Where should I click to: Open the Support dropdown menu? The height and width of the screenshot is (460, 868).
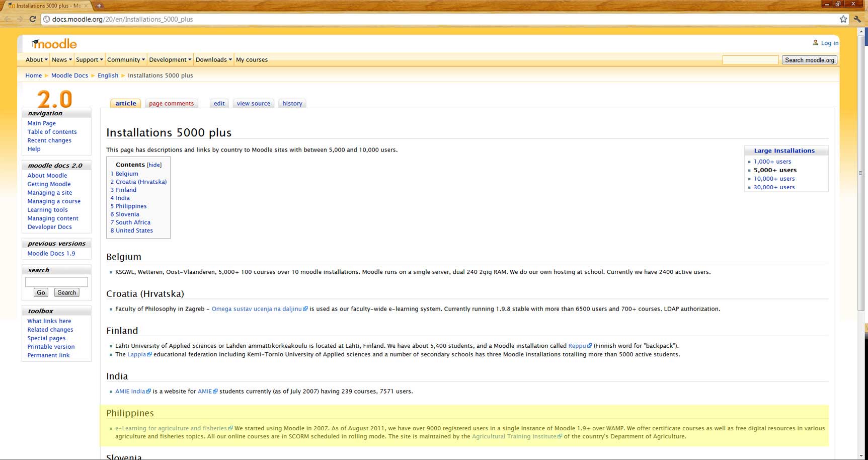90,59
